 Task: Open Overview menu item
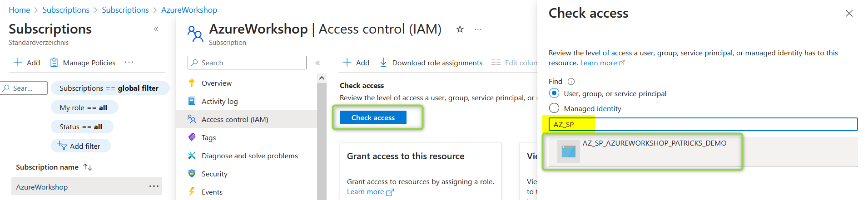pyautogui.click(x=216, y=83)
